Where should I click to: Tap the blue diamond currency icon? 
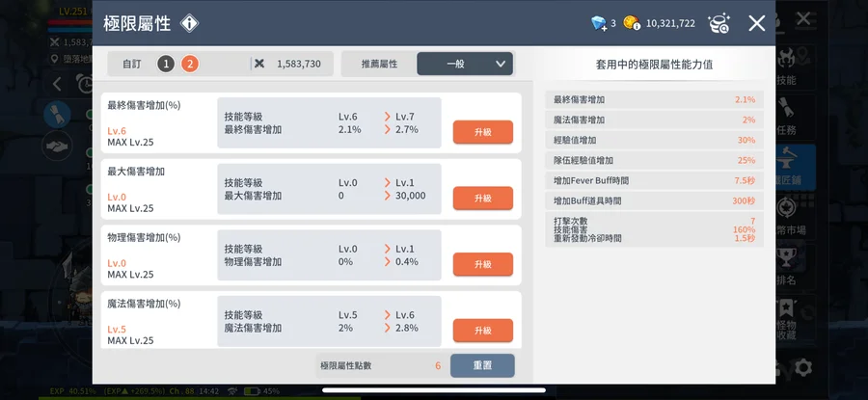tap(599, 23)
